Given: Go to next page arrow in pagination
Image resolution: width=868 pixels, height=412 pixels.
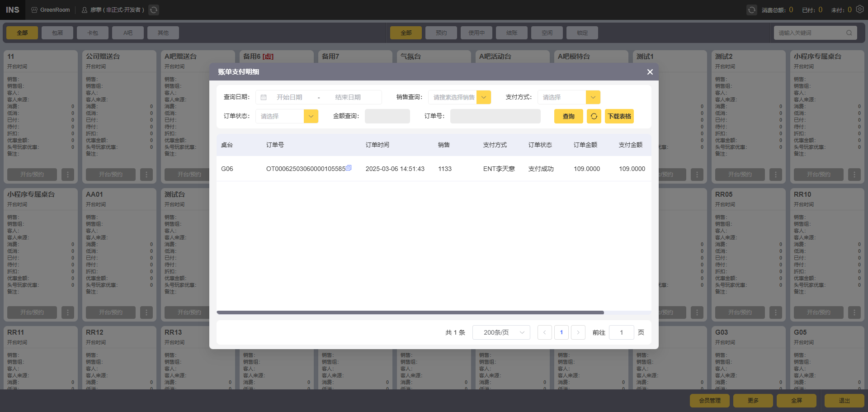Looking at the screenshot, I should [x=578, y=332].
